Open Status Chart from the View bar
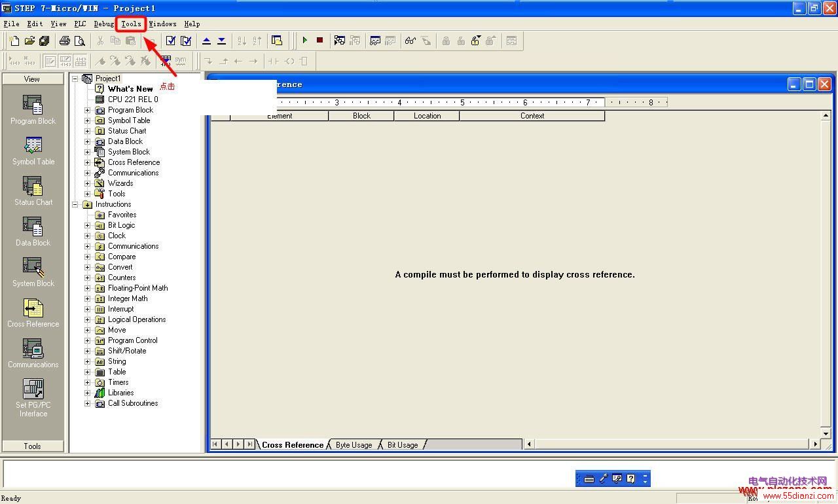The height and width of the screenshot is (504, 838). tap(33, 191)
